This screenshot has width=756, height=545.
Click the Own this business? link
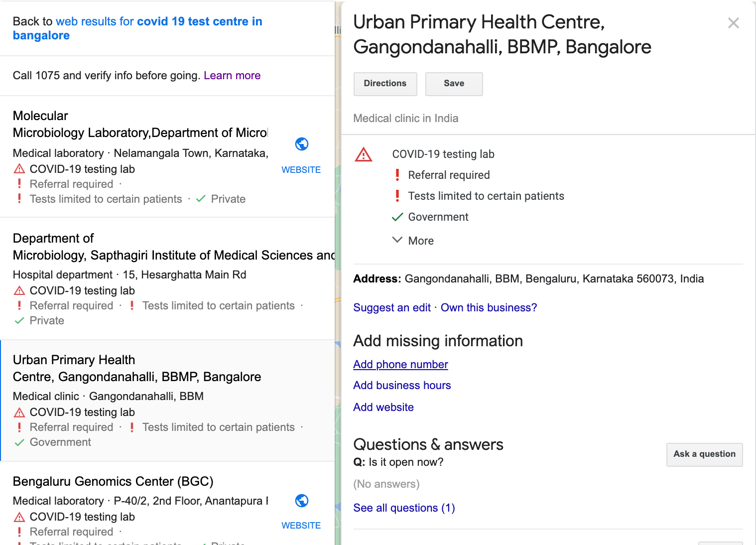[489, 308]
